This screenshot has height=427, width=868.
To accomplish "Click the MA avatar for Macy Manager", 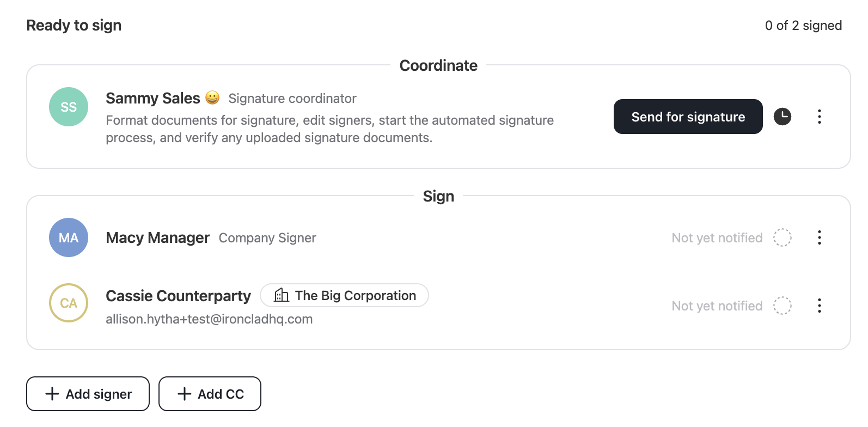I will pyautogui.click(x=69, y=237).
